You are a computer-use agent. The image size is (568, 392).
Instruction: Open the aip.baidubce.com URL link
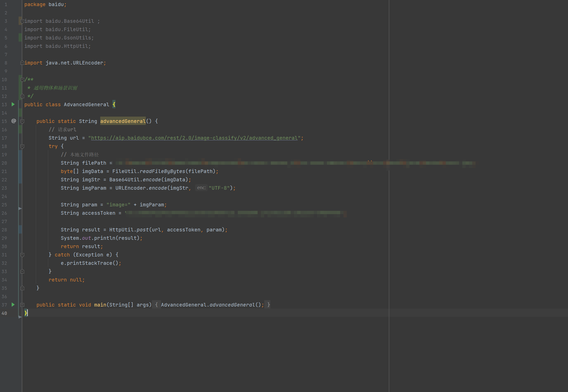(194, 138)
